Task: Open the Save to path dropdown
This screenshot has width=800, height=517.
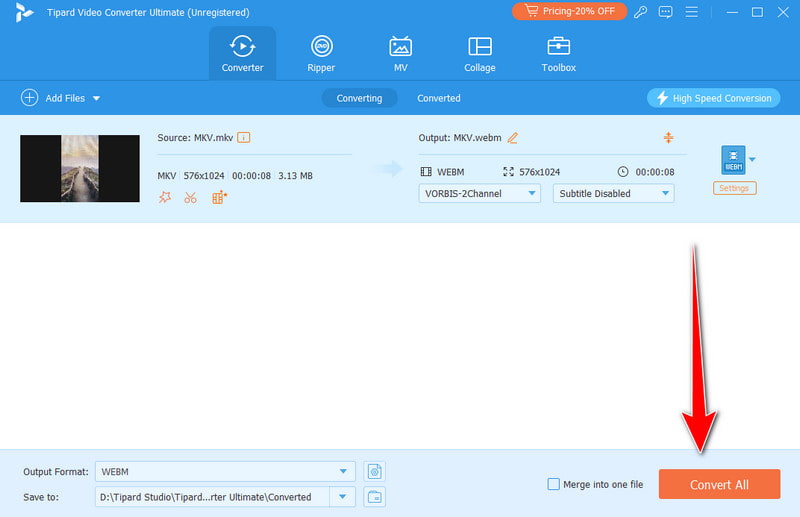Action: (x=342, y=497)
